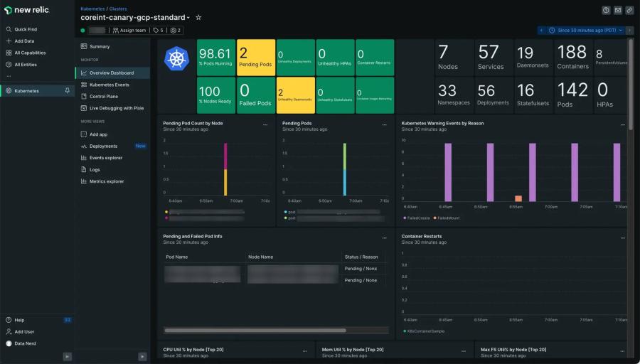Click the yellow 2 Pending Pods tile
640x364 pixels.
pyautogui.click(x=255, y=58)
